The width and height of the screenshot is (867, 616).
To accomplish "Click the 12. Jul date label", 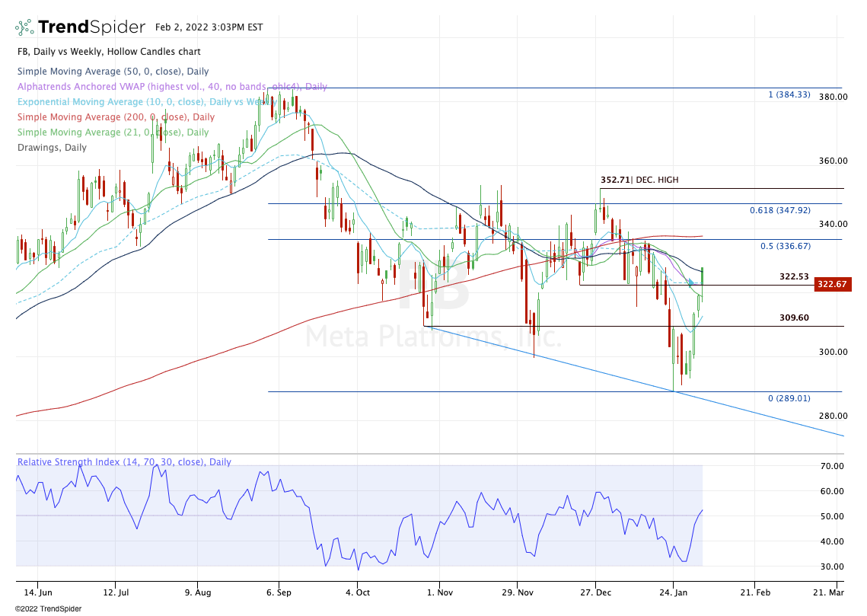I will pyautogui.click(x=116, y=592).
